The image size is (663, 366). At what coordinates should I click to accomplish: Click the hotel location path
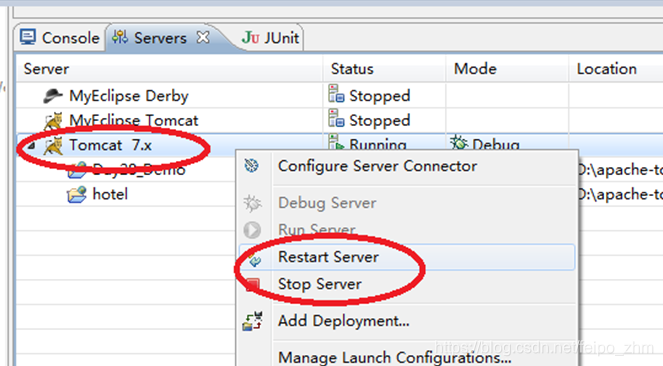pos(619,194)
